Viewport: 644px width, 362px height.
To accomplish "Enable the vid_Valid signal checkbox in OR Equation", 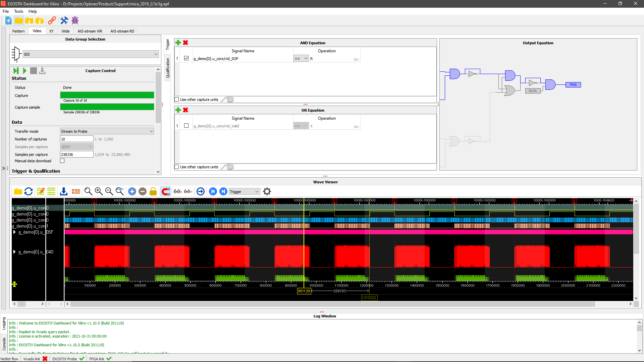I will [x=186, y=126].
